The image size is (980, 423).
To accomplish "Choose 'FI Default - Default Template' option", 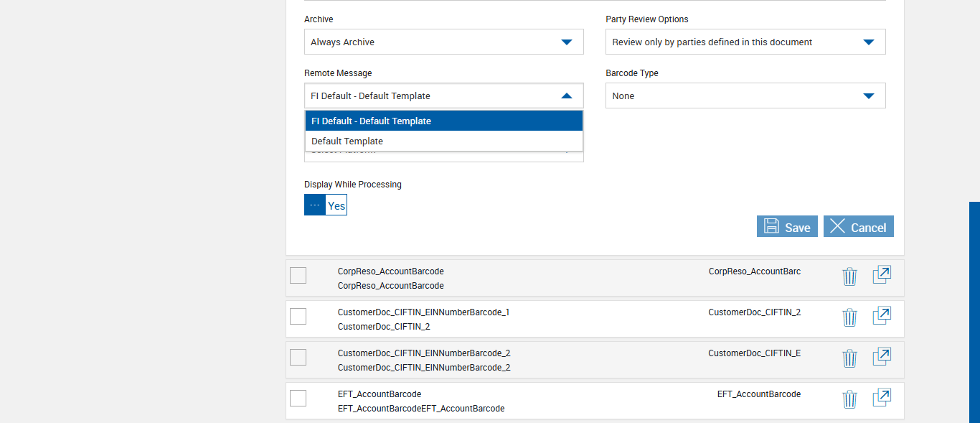I will 443,121.
